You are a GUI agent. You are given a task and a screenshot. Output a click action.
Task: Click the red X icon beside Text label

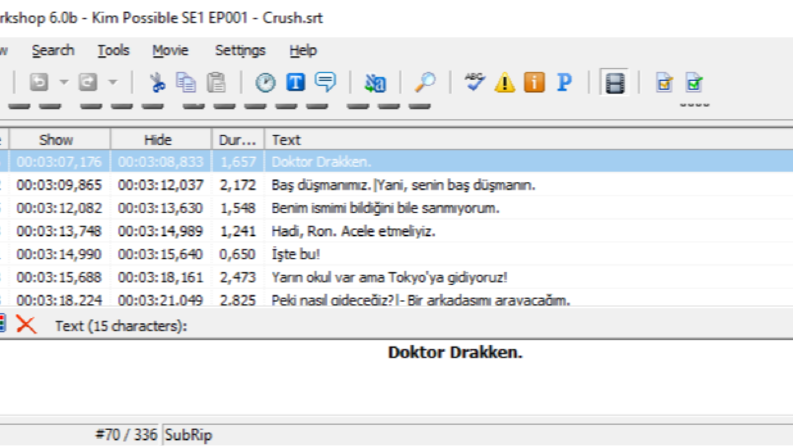[26, 325]
